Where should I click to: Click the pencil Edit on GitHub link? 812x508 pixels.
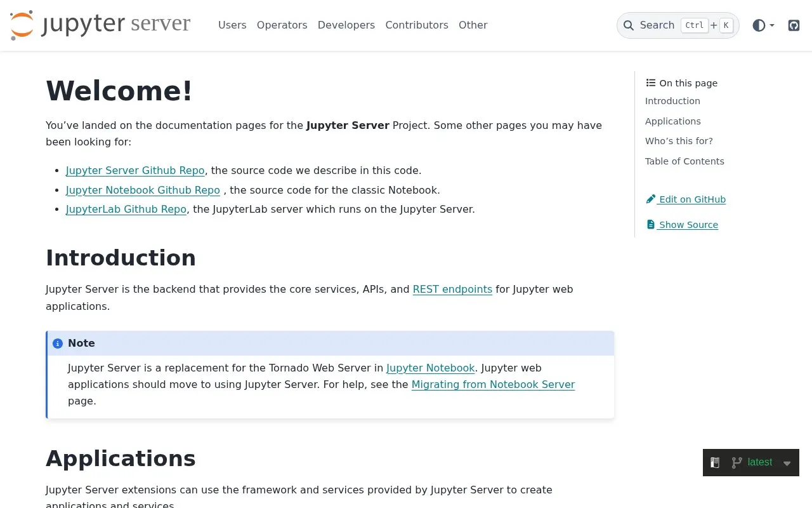686,199
